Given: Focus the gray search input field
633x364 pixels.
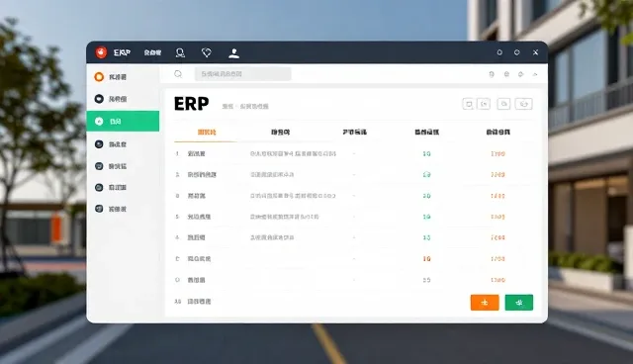Looking at the screenshot, I should pos(243,74).
